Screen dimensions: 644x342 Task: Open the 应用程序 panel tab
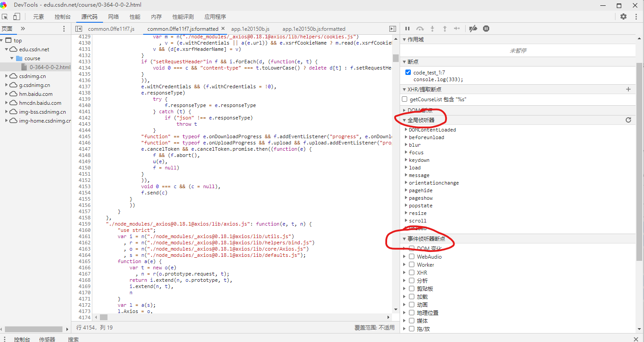tap(215, 17)
